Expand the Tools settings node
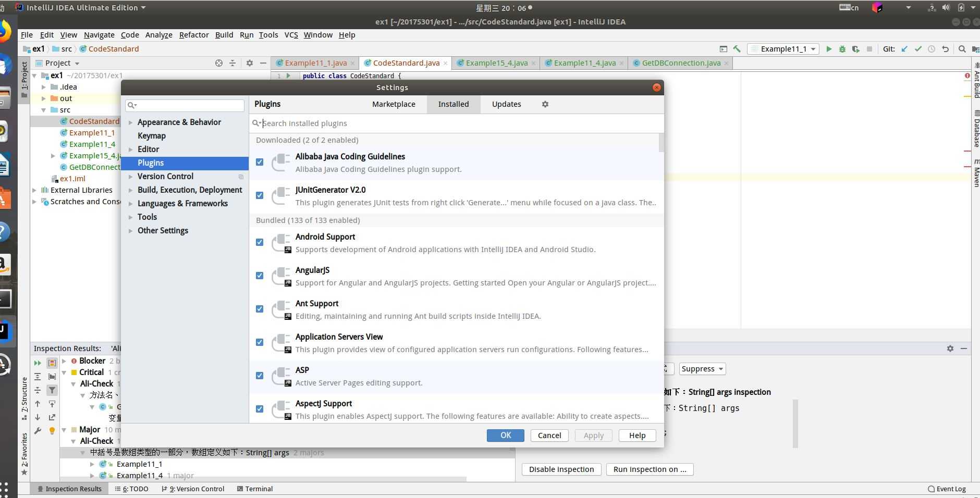 [130, 217]
